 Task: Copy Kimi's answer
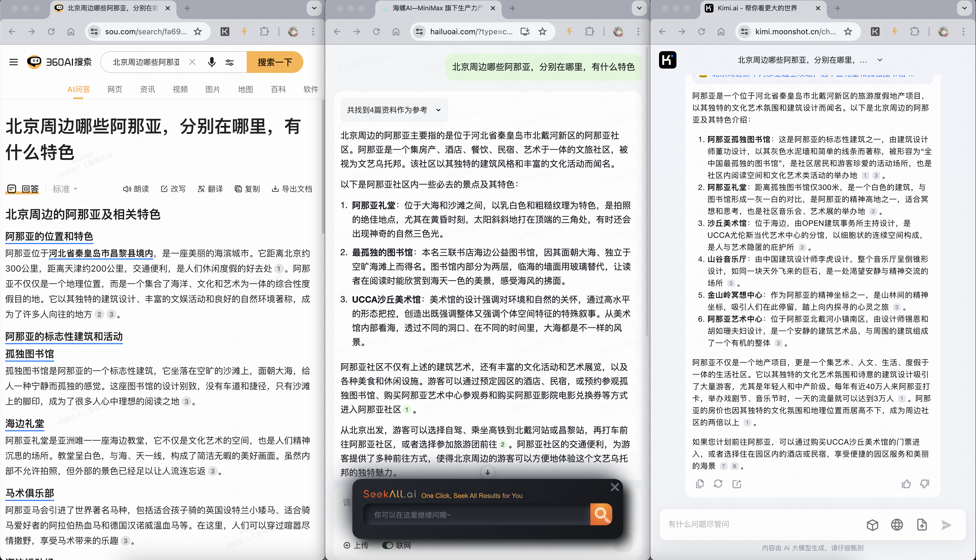point(700,484)
